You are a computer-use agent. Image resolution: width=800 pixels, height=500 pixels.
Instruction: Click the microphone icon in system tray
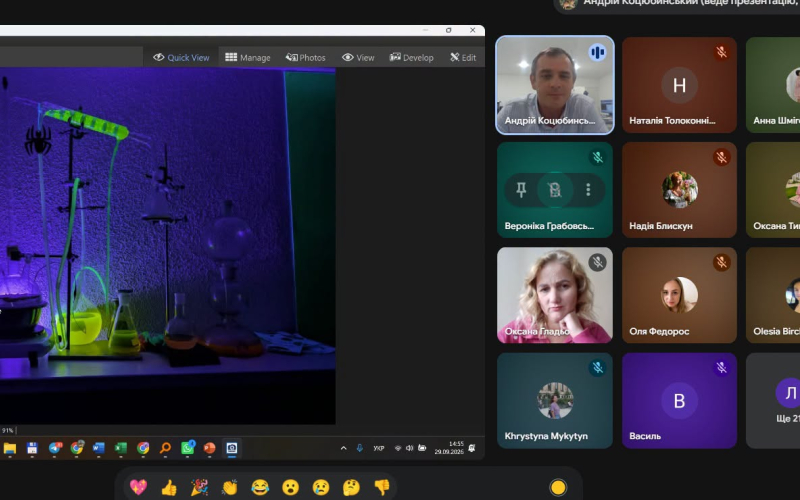[x=360, y=448]
